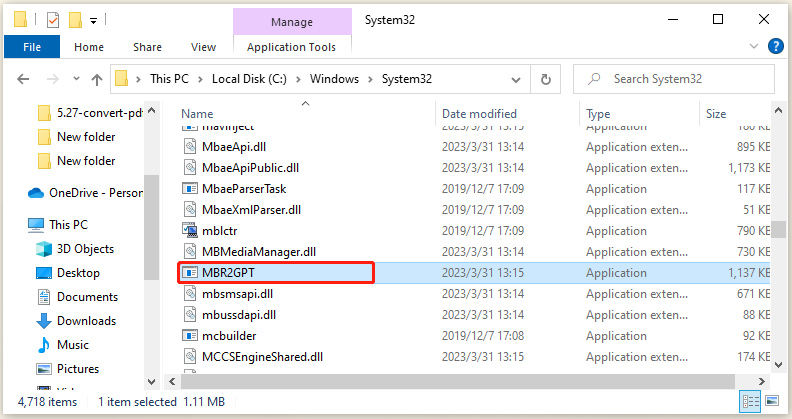Click the System32 breadcrumb

coord(407,79)
